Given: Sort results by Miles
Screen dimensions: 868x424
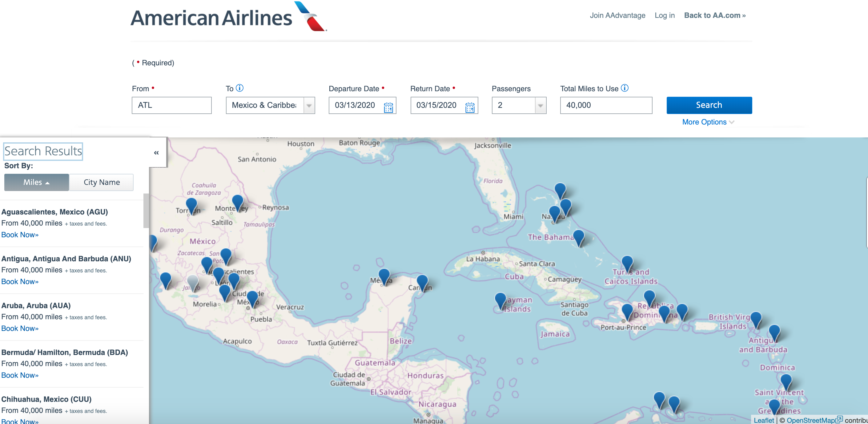Looking at the screenshot, I should (36, 182).
